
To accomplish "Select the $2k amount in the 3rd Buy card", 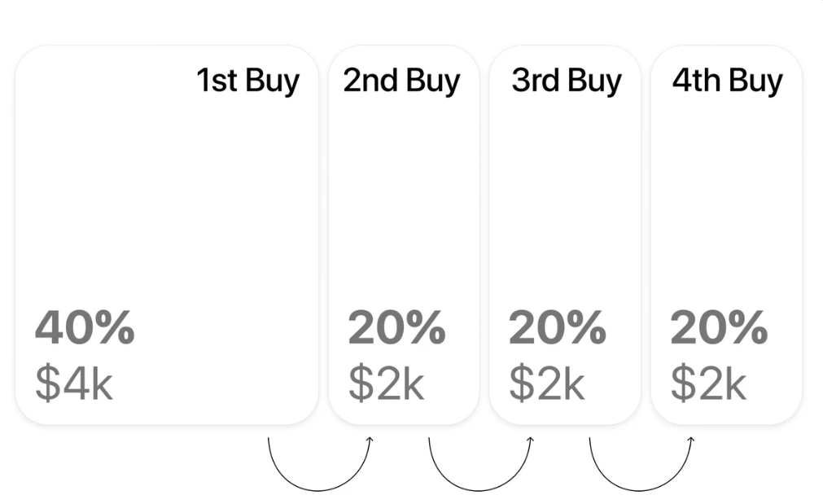I will 547,383.
